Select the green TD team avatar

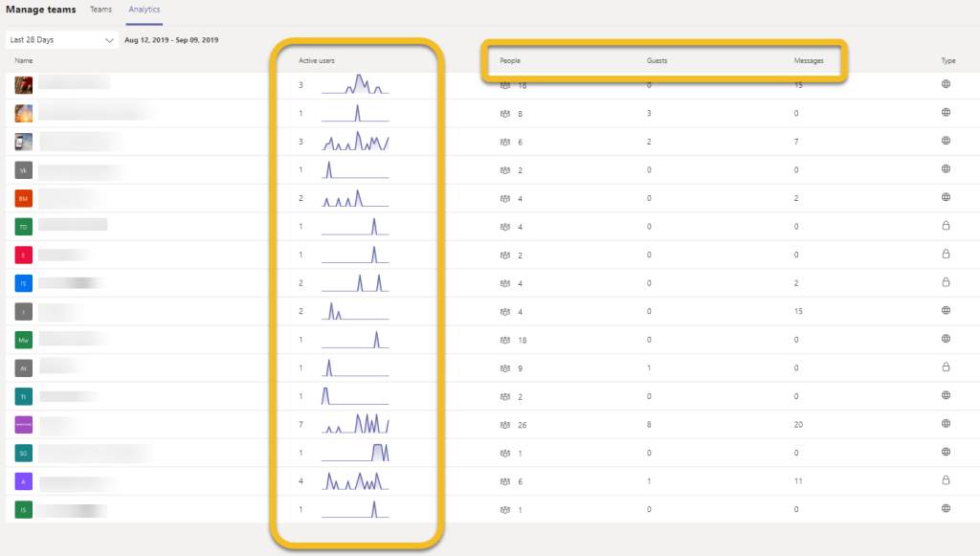tap(24, 227)
